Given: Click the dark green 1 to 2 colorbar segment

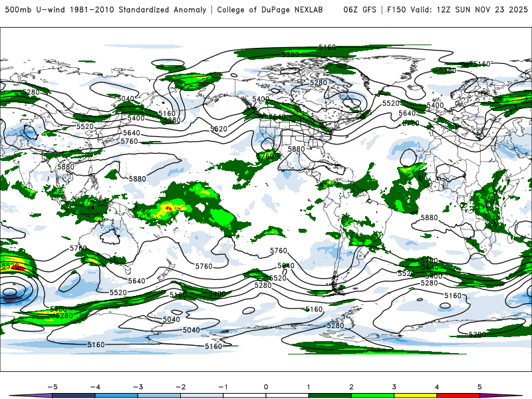Looking at the screenshot, I should click(x=330, y=396).
